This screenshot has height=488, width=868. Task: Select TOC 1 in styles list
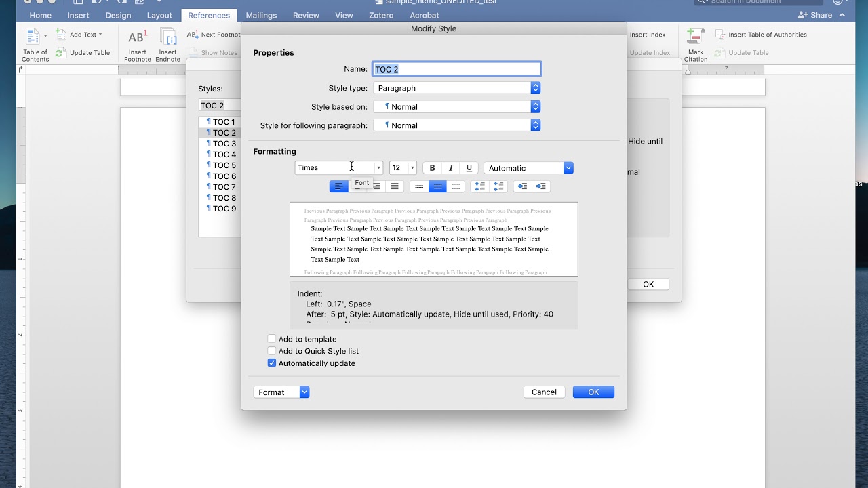pos(221,122)
